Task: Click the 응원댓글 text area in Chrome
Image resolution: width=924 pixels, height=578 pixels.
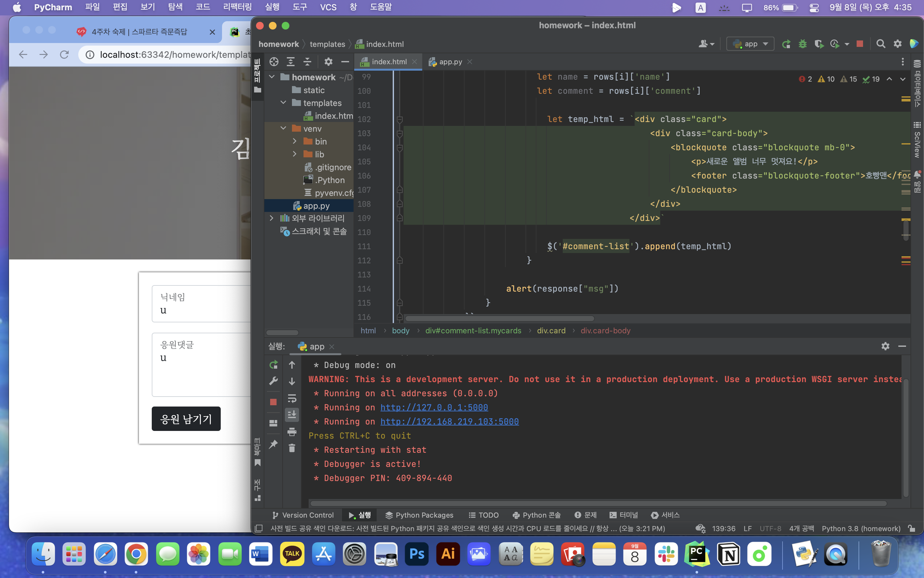Action: pyautogui.click(x=201, y=365)
